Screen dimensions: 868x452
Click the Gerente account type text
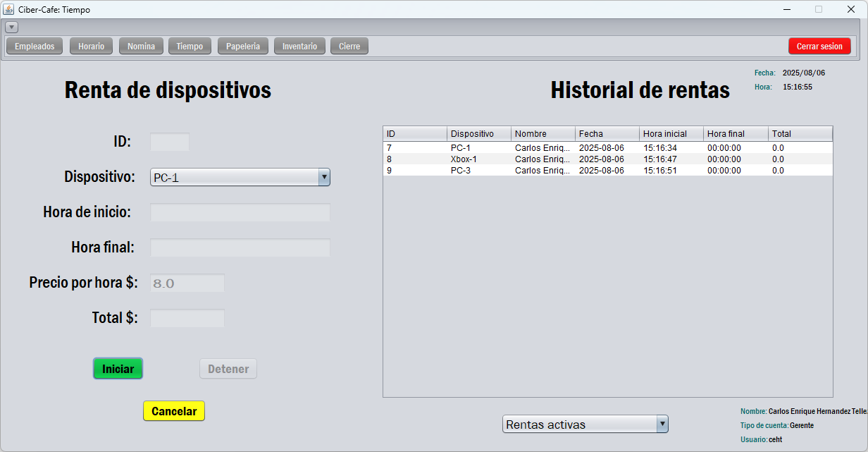pos(802,425)
